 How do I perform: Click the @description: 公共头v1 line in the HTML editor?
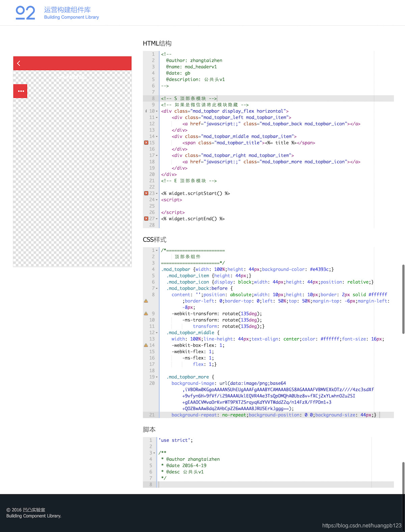point(195,80)
